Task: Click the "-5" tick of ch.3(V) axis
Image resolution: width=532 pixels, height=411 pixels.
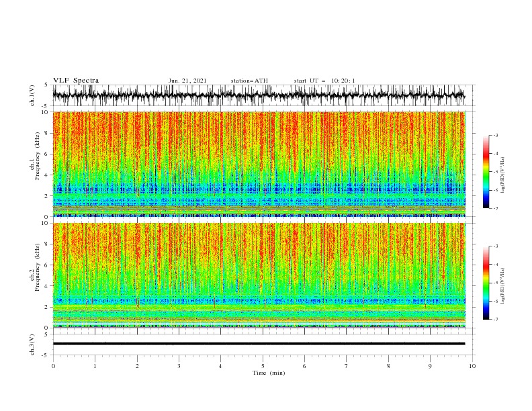Action: pos(46,355)
